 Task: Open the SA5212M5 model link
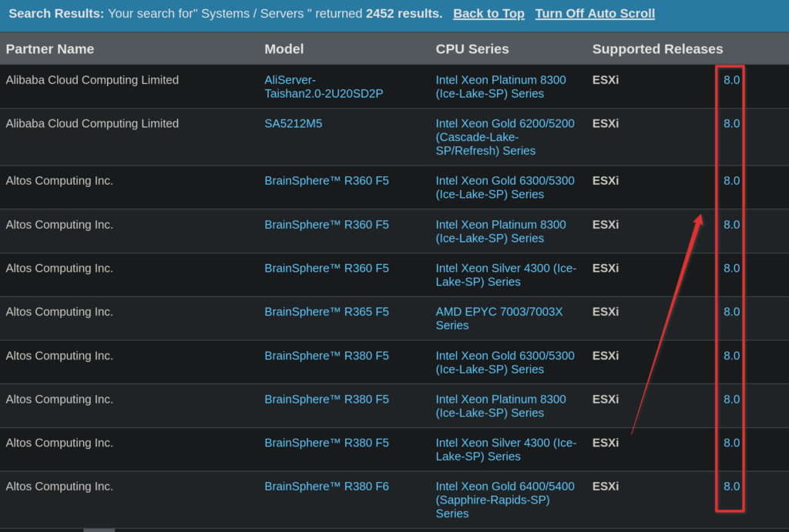click(294, 123)
